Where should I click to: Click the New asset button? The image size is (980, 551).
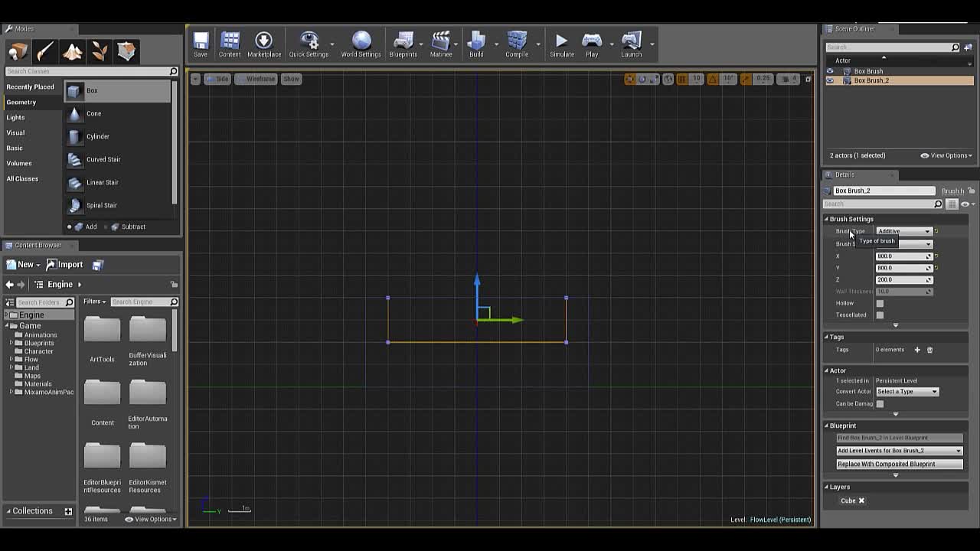tap(22, 265)
